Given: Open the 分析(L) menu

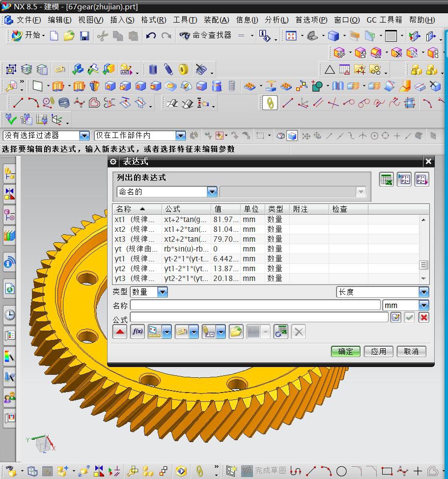Looking at the screenshot, I should [x=276, y=20].
